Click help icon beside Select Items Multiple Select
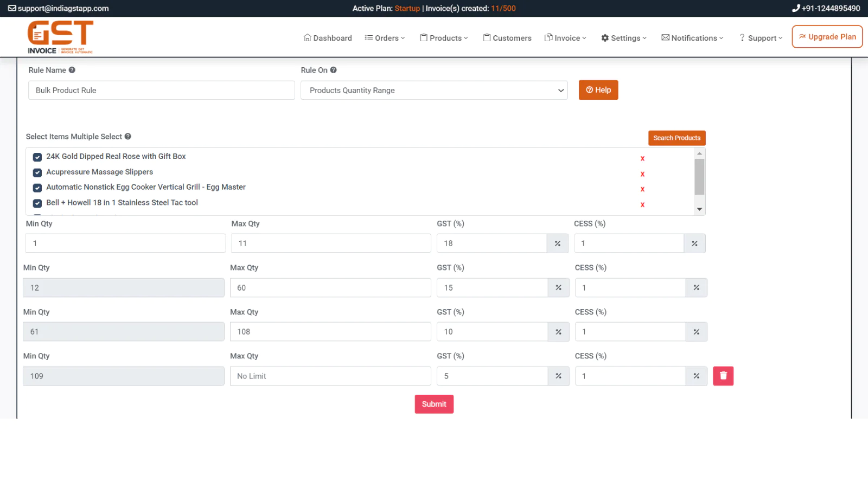868x488 pixels. pyautogui.click(x=128, y=137)
